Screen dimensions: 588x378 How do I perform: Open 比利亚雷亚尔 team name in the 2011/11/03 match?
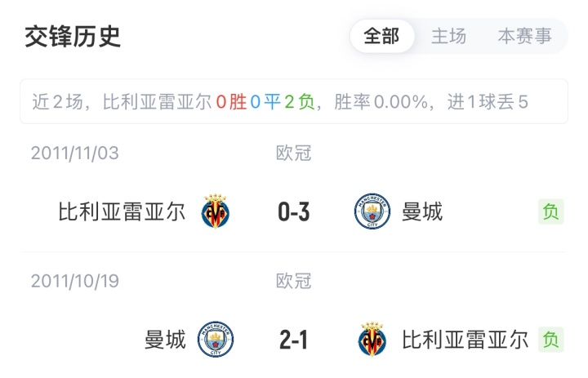(122, 212)
